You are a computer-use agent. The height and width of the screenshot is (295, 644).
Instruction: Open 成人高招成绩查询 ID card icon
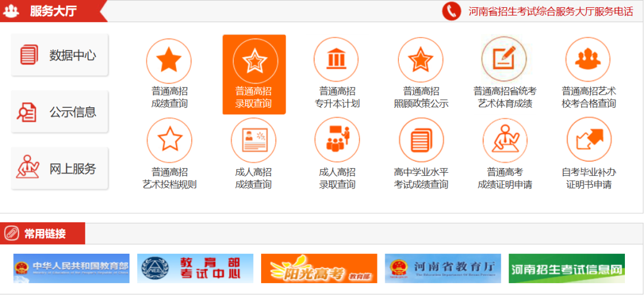(253, 140)
